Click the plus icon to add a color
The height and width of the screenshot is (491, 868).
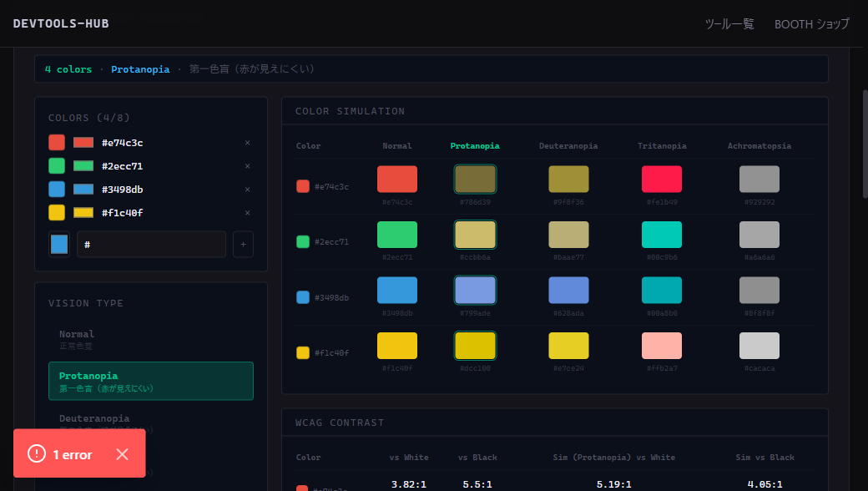click(x=243, y=244)
